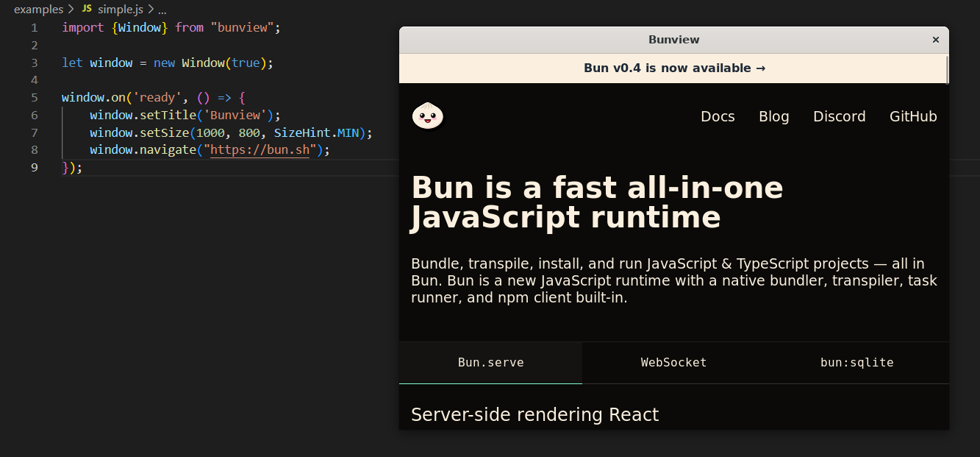Switch to the bun:sqlite tab
Image resolution: width=980 pixels, height=457 pixels.
857,363
